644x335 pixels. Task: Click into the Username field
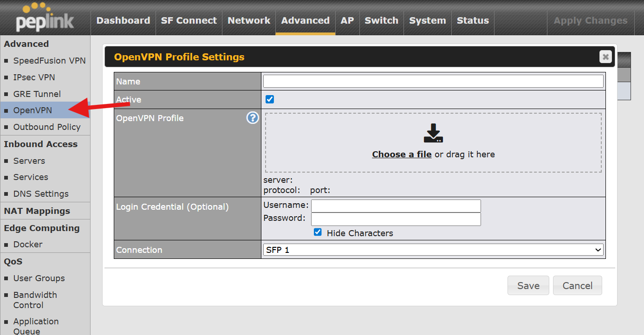[x=396, y=206]
